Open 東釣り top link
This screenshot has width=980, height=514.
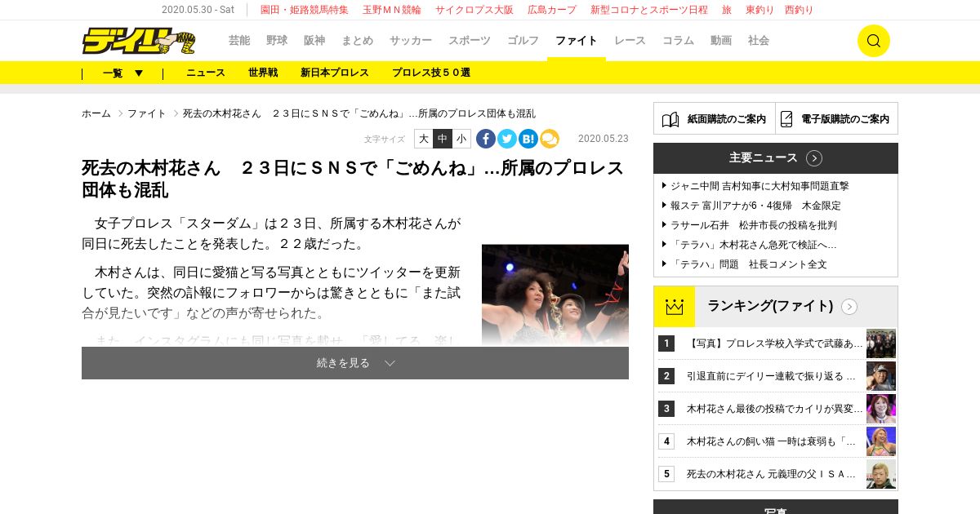(759, 10)
